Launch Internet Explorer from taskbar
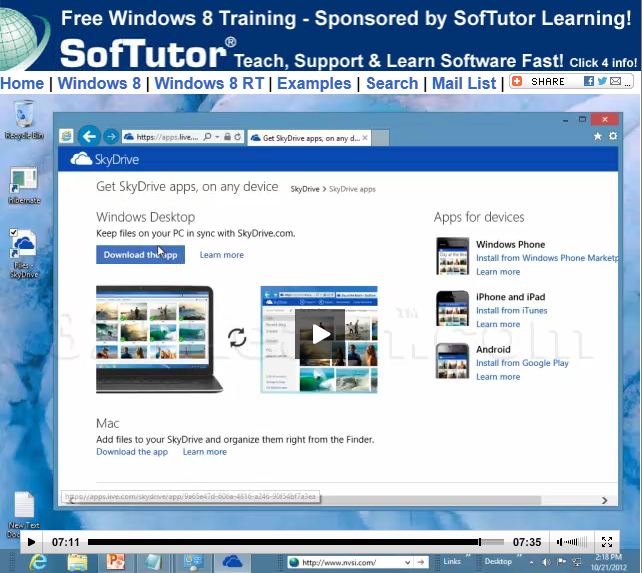Image resolution: width=642 pixels, height=573 pixels. (x=38, y=562)
